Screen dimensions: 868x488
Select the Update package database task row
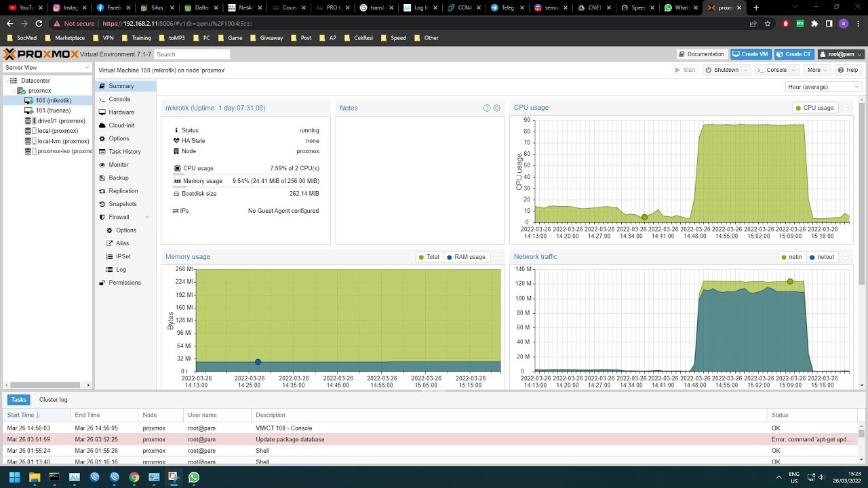[x=431, y=439]
